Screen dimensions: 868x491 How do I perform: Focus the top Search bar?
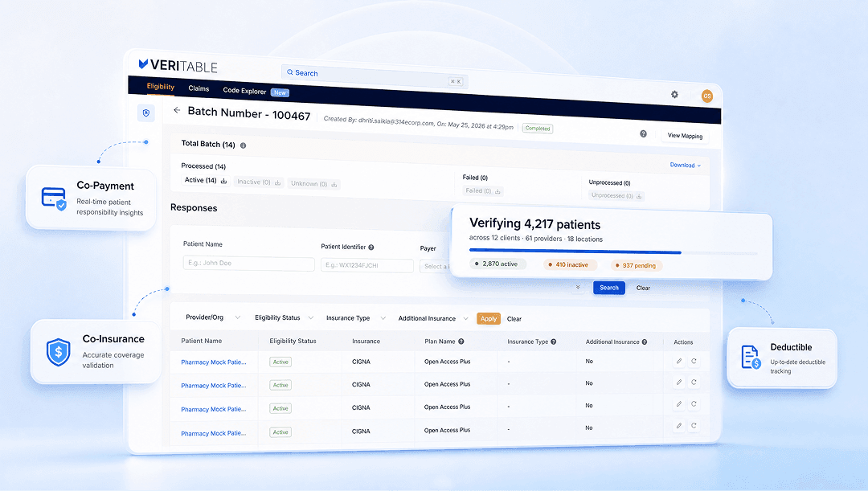(375, 77)
